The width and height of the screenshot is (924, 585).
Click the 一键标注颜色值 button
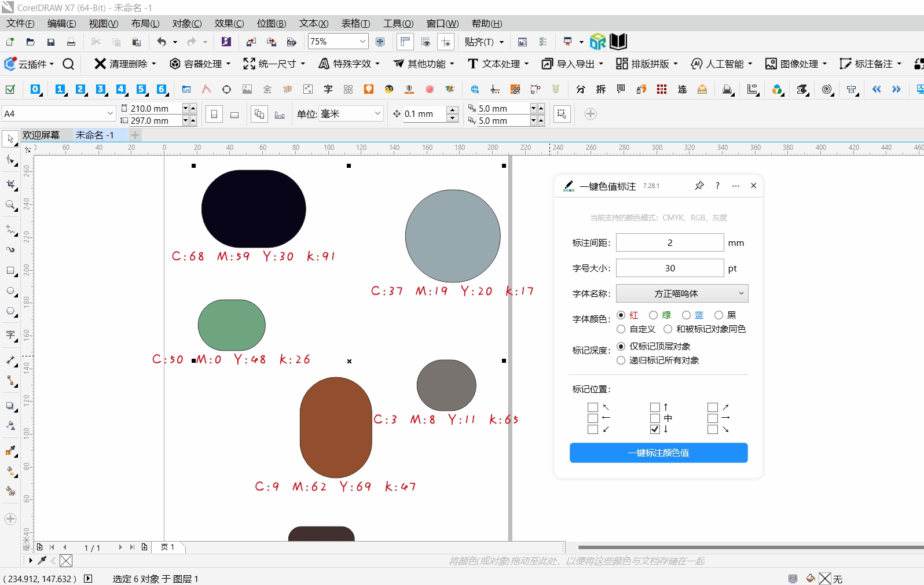[658, 452]
